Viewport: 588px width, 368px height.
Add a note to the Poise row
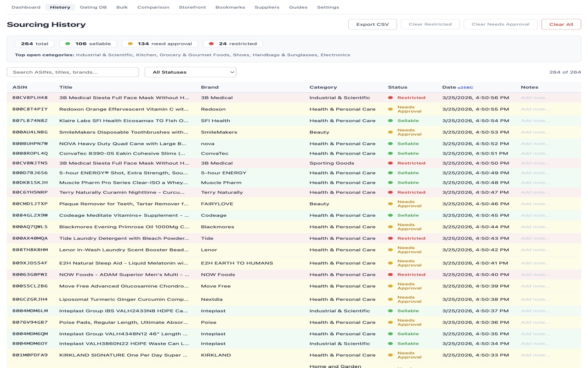pyautogui.click(x=535, y=322)
